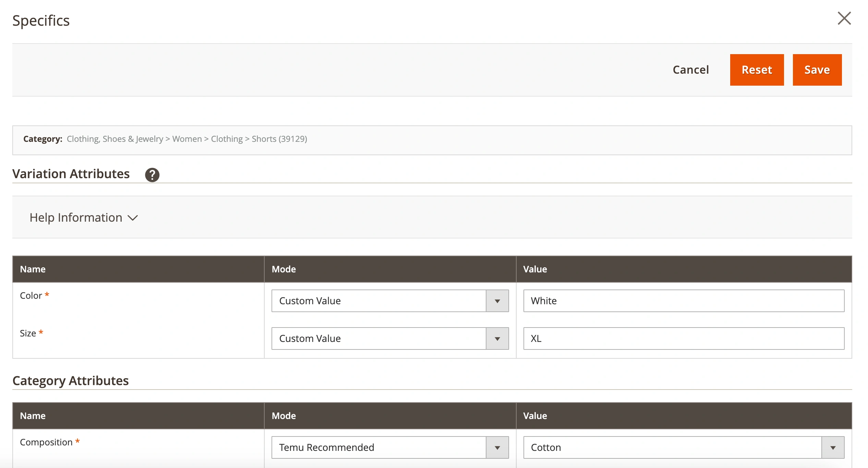
Task: Close the Specifics dialog with X icon
Action: coord(844,19)
